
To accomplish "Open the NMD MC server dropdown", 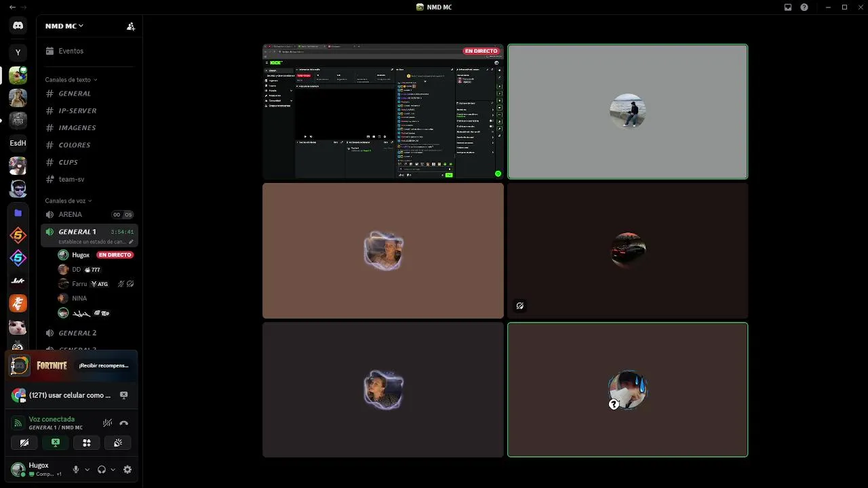I will [x=64, y=26].
